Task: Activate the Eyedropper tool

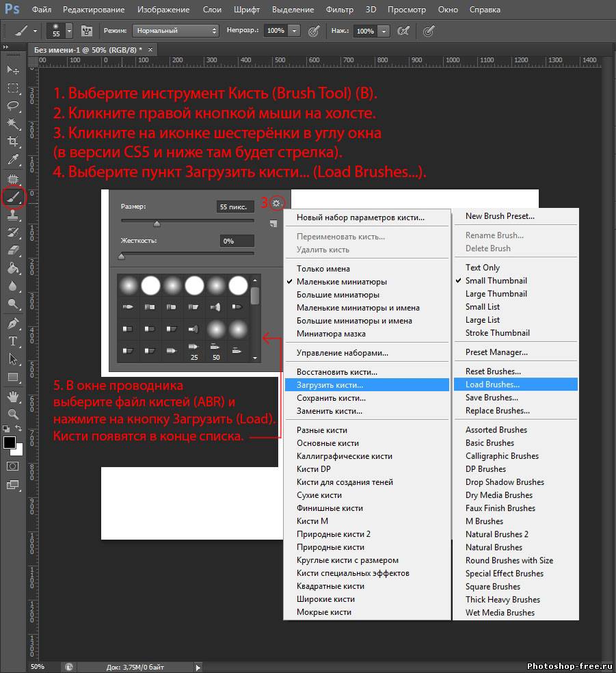Action: (x=12, y=160)
